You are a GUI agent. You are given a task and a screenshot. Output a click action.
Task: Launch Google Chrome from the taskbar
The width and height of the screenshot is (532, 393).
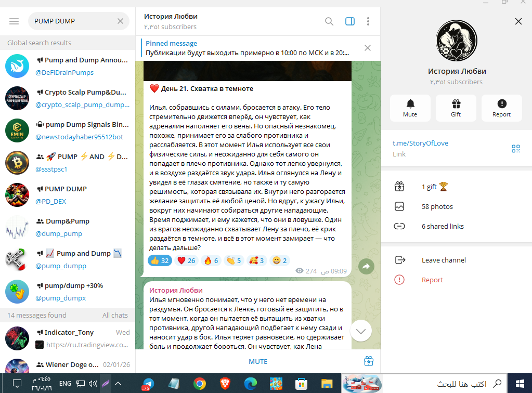[x=200, y=384]
